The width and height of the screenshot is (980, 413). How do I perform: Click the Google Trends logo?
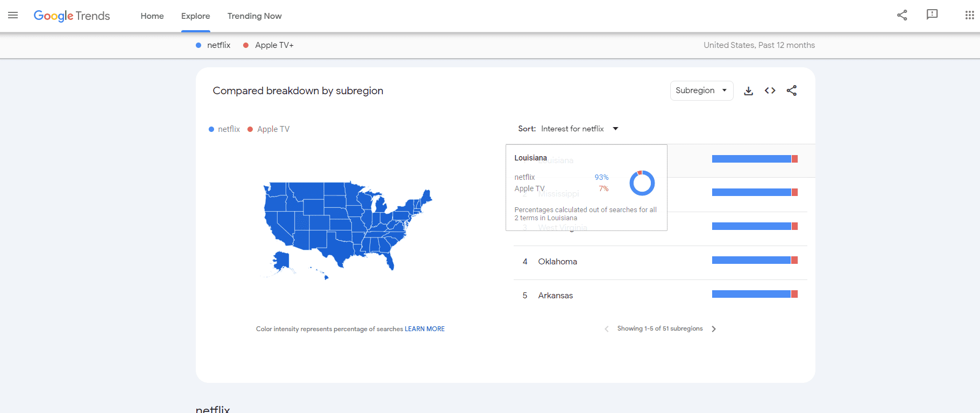click(x=72, y=16)
